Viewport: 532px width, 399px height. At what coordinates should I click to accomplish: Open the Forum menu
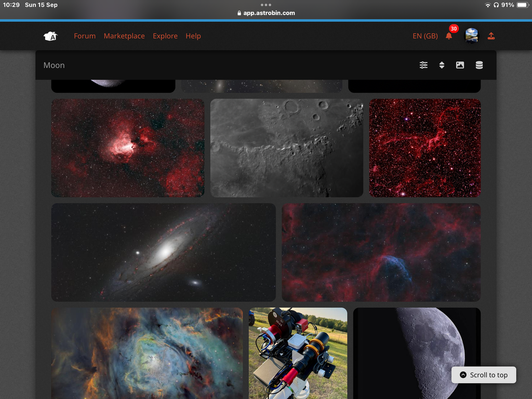(x=85, y=36)
